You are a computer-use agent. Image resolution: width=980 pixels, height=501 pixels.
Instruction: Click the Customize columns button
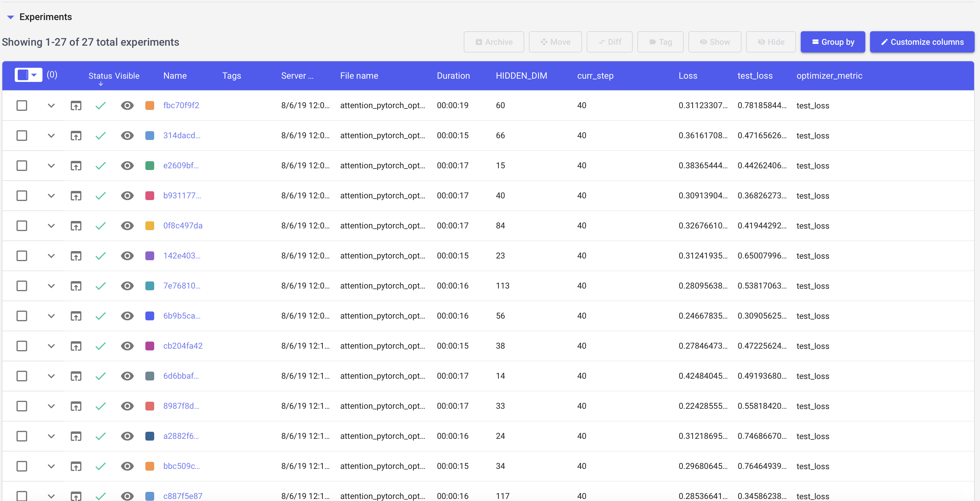click(x=922, y=42)
